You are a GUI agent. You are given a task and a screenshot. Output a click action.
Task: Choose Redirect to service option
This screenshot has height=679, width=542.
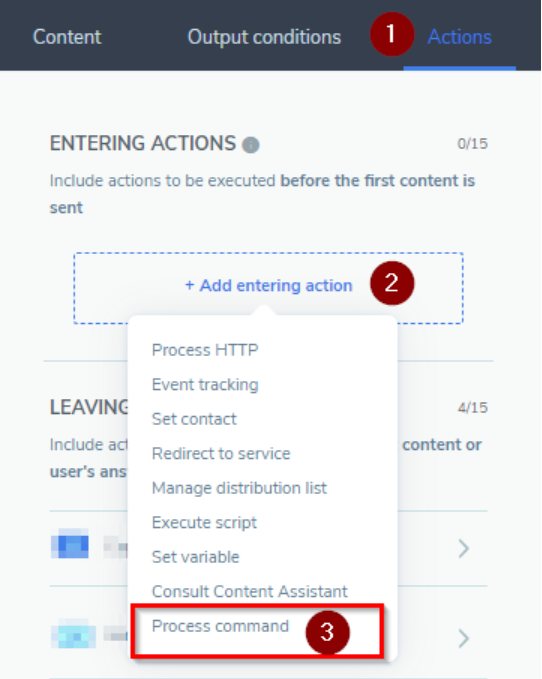click(x=221, y=453)
